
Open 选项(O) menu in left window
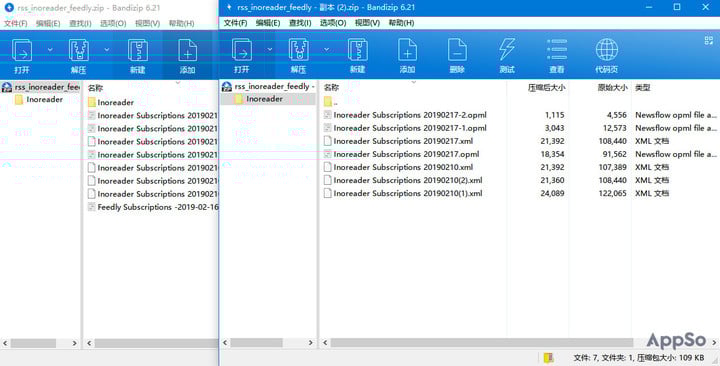click(x=113, y=23)
